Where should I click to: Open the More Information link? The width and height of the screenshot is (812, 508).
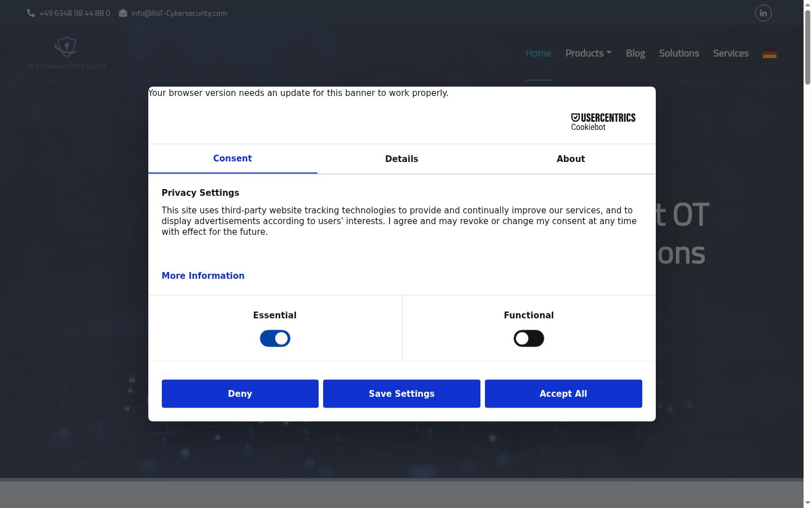(x=203, y=276)
